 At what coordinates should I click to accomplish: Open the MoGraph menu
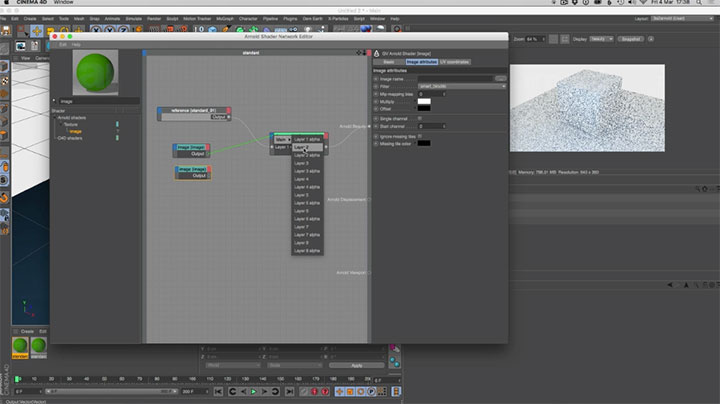point(225,19)
